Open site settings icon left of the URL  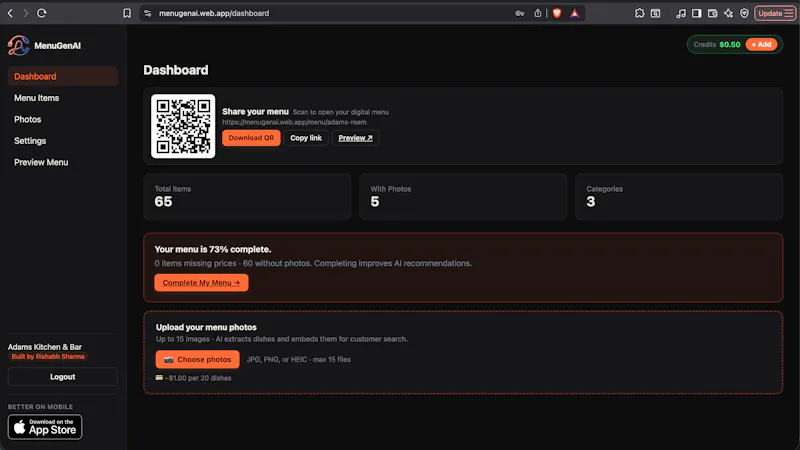(147, 13)
